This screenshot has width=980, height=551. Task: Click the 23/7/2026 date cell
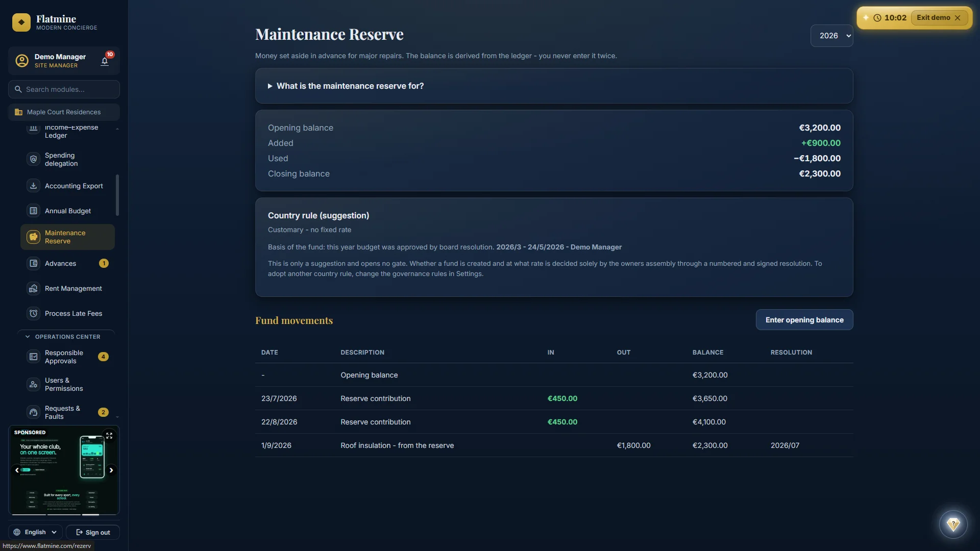pos(279,398)
